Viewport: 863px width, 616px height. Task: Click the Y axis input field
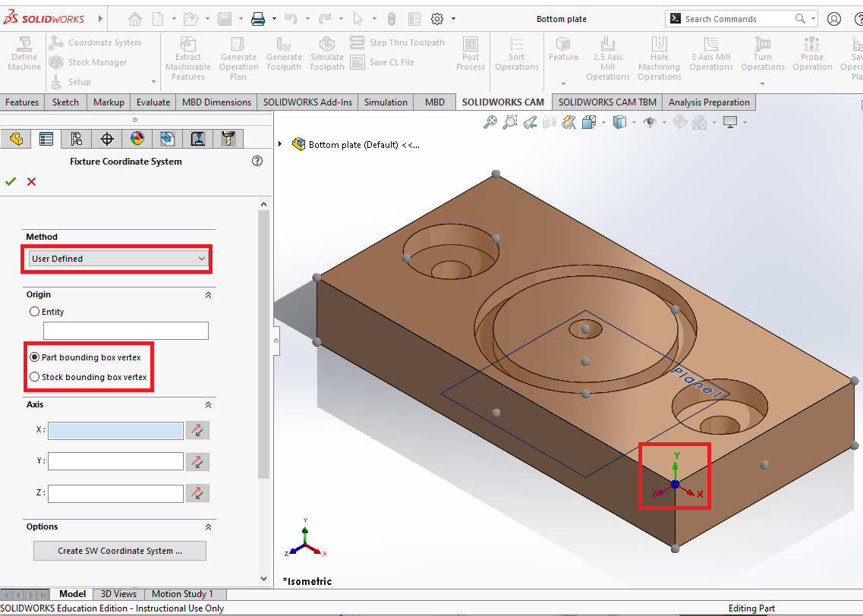pos(115,461)
